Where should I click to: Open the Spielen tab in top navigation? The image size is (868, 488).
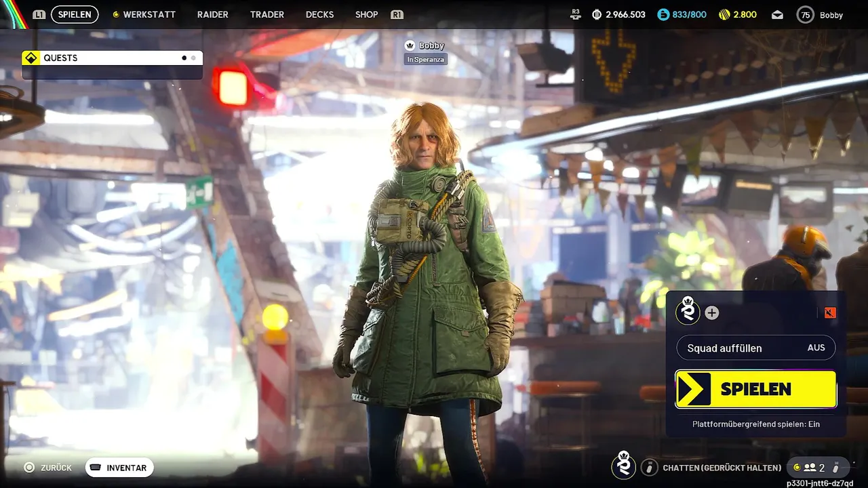75,14
